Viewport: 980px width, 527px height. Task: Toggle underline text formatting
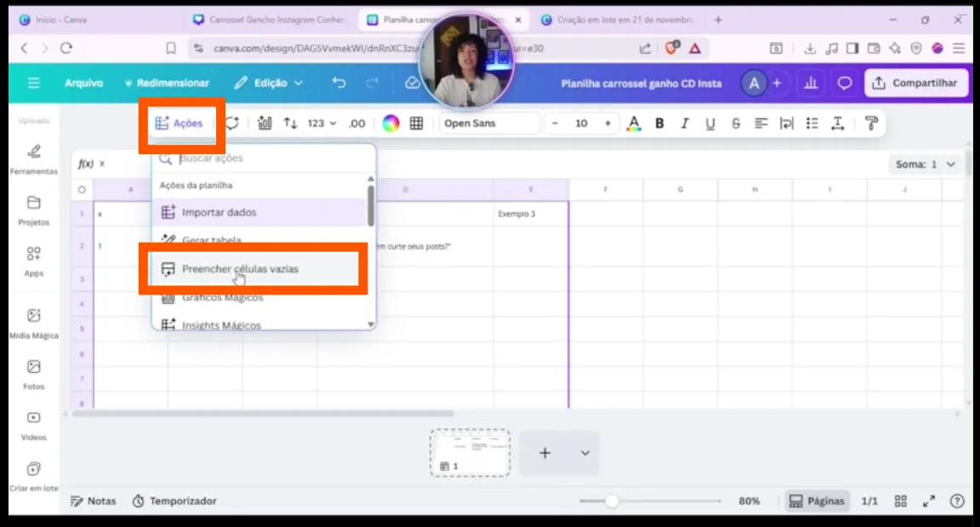pos(710,123)
